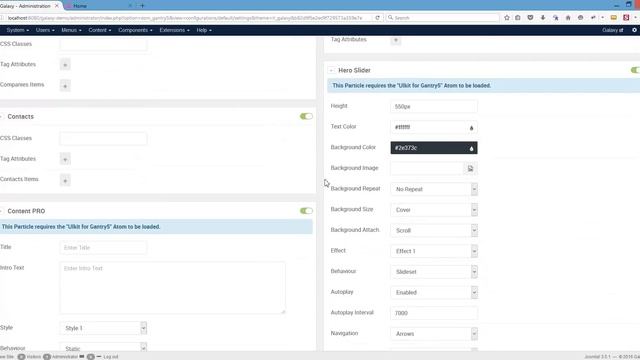Open the Autoplay dropdown

tap(434, 293)
